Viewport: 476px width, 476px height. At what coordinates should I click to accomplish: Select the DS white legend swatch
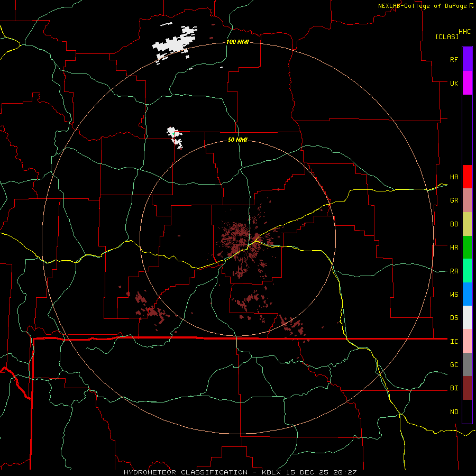pos(467,317)
